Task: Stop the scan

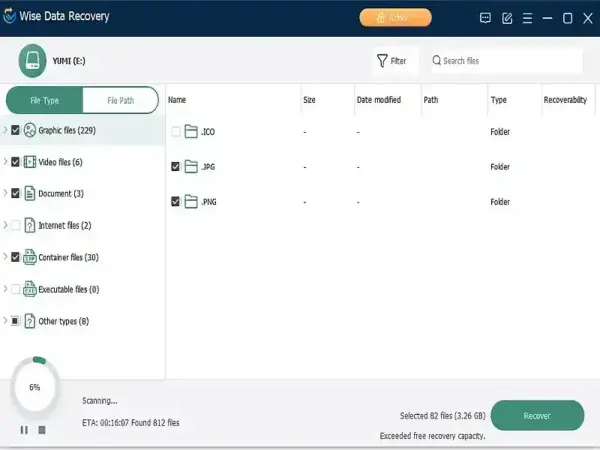Action: pyautogui.click(x=42, y=430)
